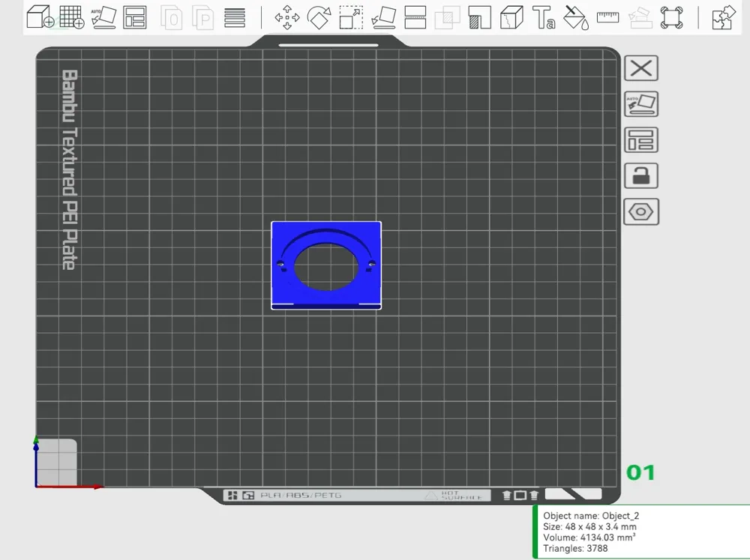750x560 pixels.
Task: Select the Scale tool
Action: point(351,17)
